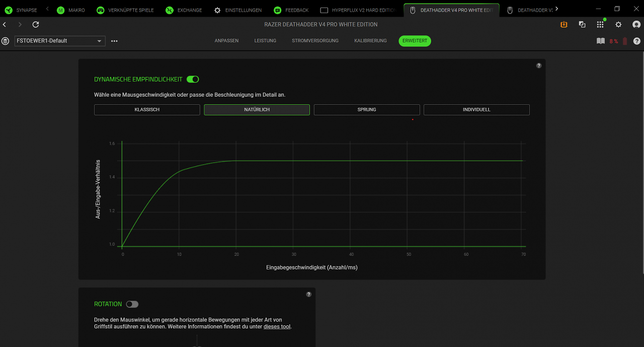The height and width of the screenshot is (347, 644).
Task: Enable the Rotation toggle
Action: click(132, 304)
